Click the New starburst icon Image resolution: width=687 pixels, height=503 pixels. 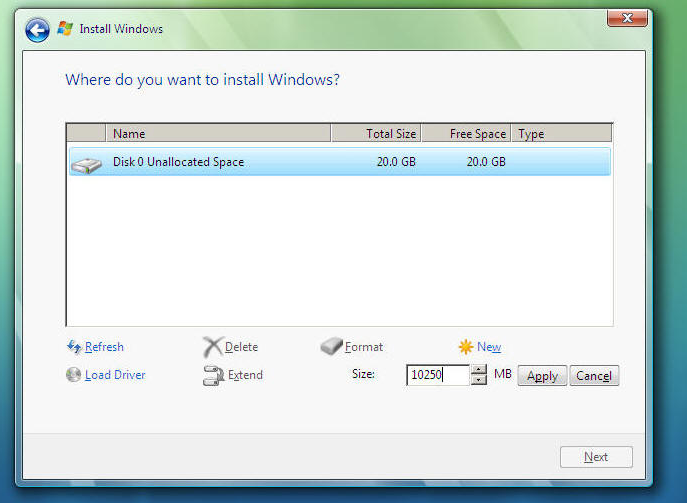point(466,347)
